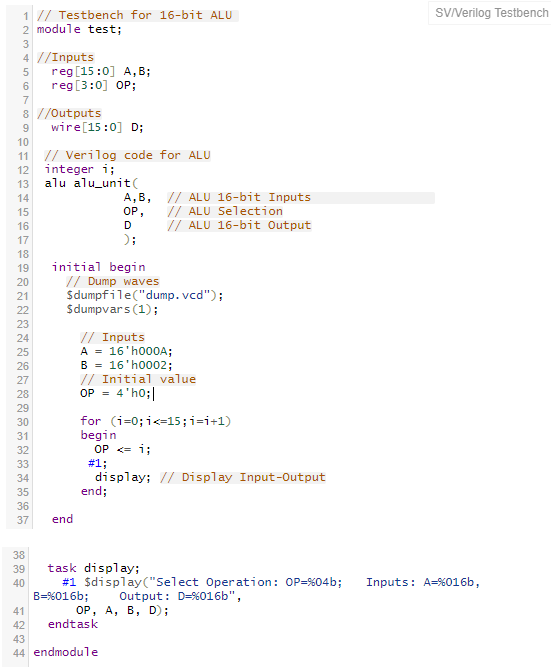Click the $dumpvars(1) statement
The image size is (551, 667).
click(112, 309)
